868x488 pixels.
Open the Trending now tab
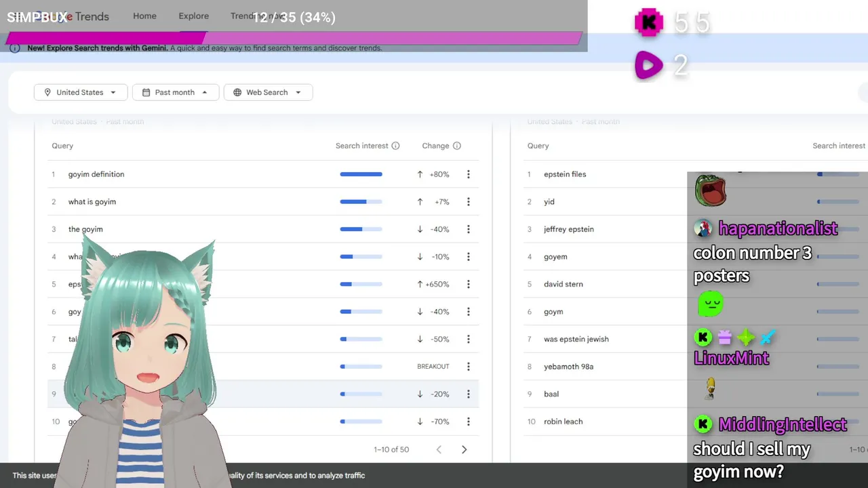point(258,16)
